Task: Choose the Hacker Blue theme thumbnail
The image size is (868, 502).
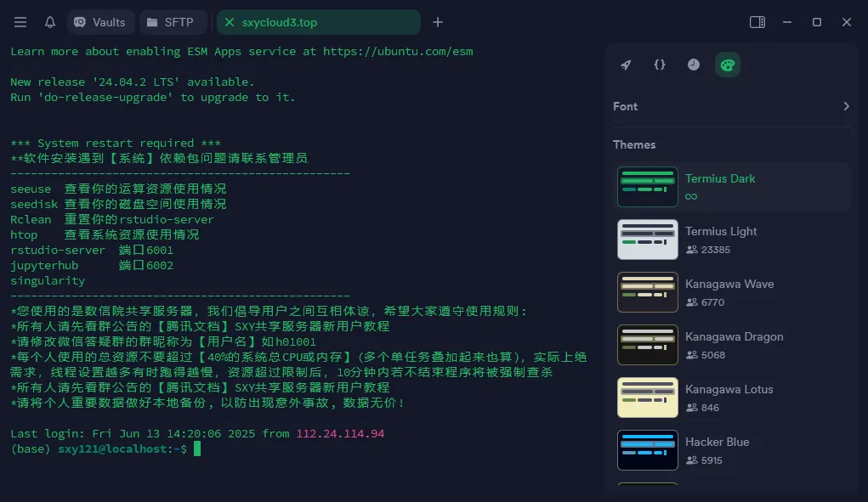Action: (x=647, y=450)
